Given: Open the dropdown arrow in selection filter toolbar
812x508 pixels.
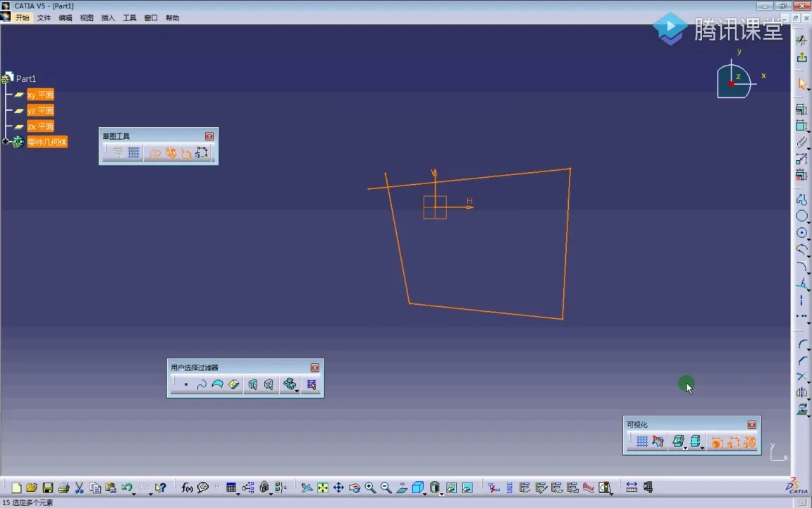Looking at the screenshot, I should [297, 390].
